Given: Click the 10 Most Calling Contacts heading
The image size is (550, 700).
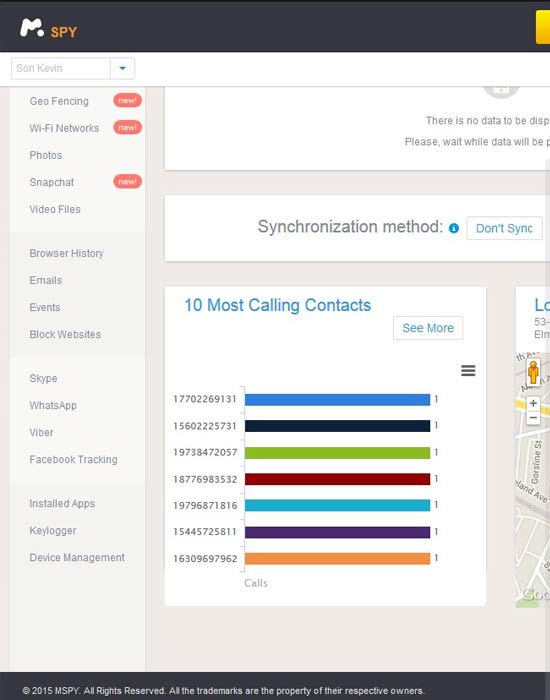Looking at the screenshot, I should point(277,305).
